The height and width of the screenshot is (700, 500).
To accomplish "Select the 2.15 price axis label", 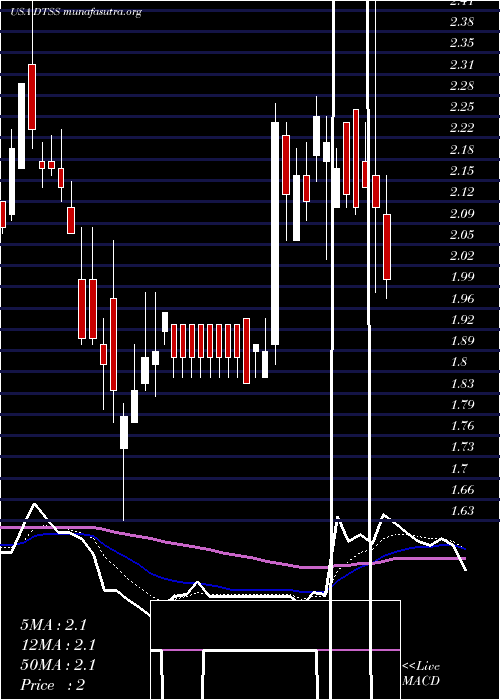I will point(462,171).
